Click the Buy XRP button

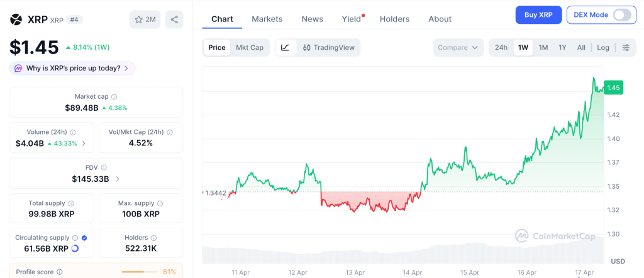pyautogui.click(x=538, y=15)
